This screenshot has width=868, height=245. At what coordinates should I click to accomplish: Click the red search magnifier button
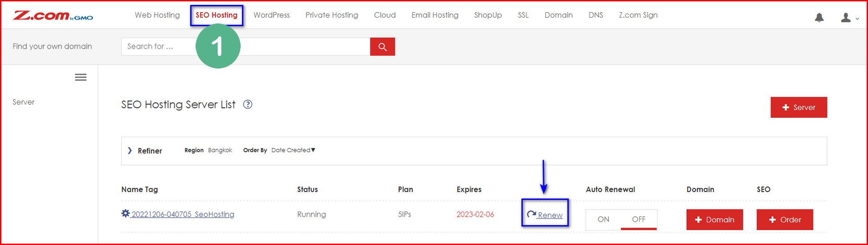382,46
